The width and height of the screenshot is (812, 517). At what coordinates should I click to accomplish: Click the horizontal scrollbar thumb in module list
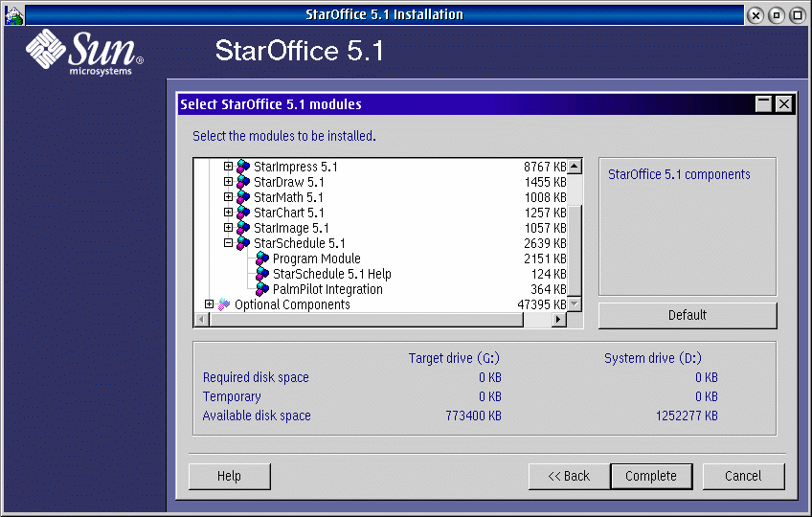point(366,320)
